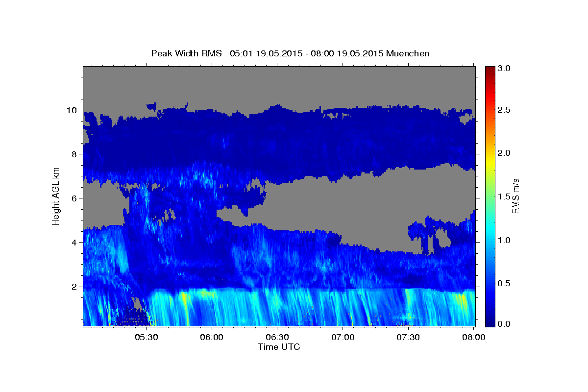
Task: Click the colorbar label '0.0'
Action: tap(504, 324)
